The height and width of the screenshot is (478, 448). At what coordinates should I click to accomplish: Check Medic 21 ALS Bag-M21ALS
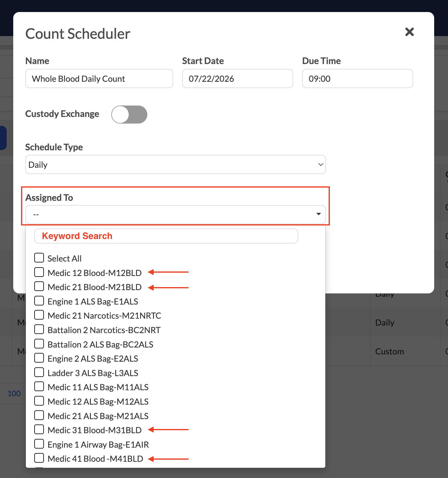pos(39,415)
